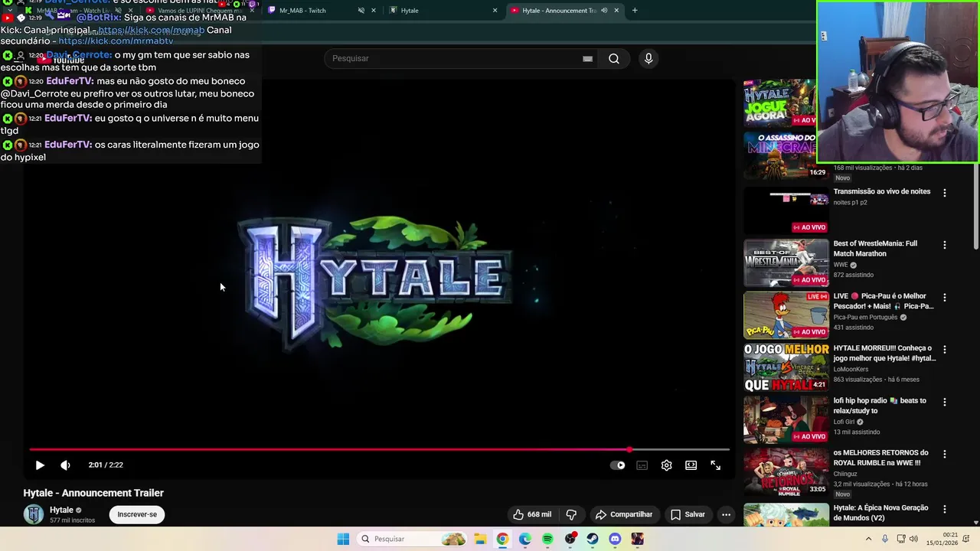
Task: Open on-screen keyboard in search box
Action: [x=587, y=58]
